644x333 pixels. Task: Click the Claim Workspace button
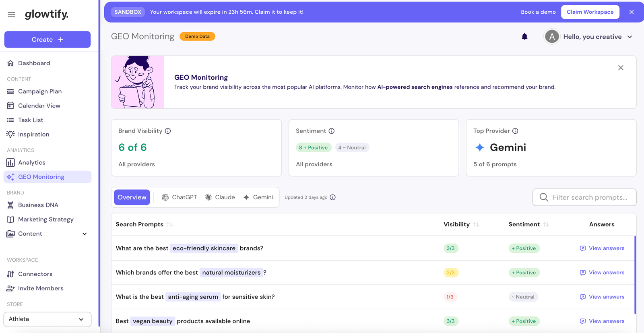(590, 12)
